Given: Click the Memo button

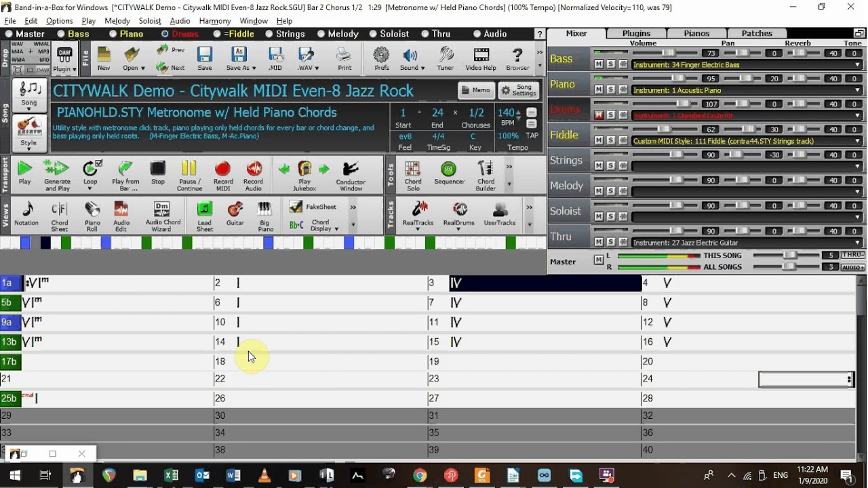Looking at the screenshot, I should pos(475,90).
